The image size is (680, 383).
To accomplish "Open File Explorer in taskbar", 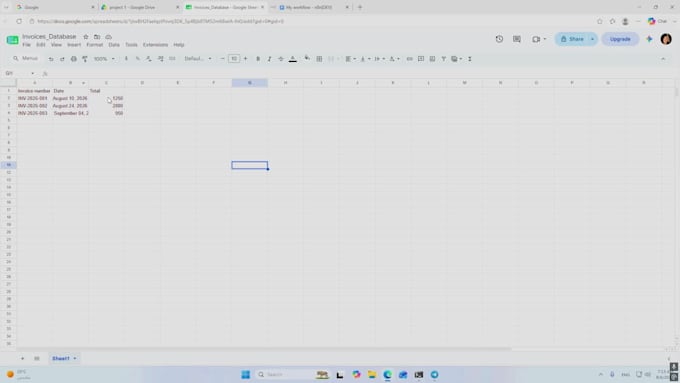I will coord(372,374).
